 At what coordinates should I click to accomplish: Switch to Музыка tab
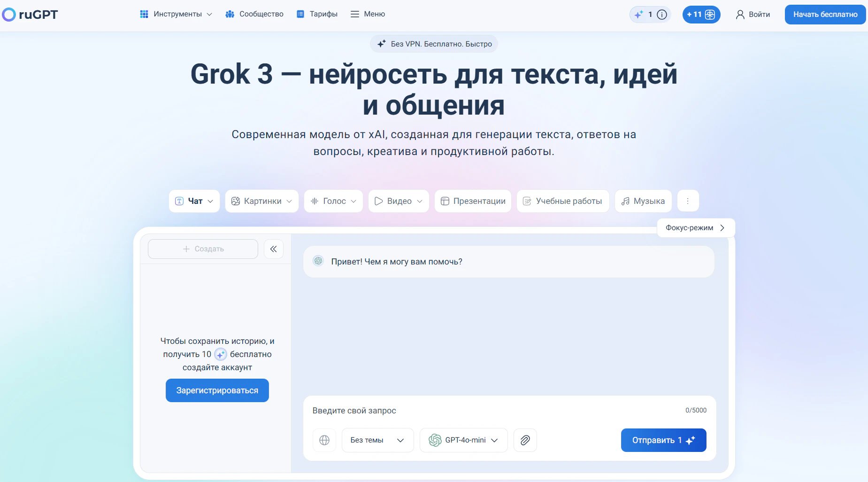(643, 201)
